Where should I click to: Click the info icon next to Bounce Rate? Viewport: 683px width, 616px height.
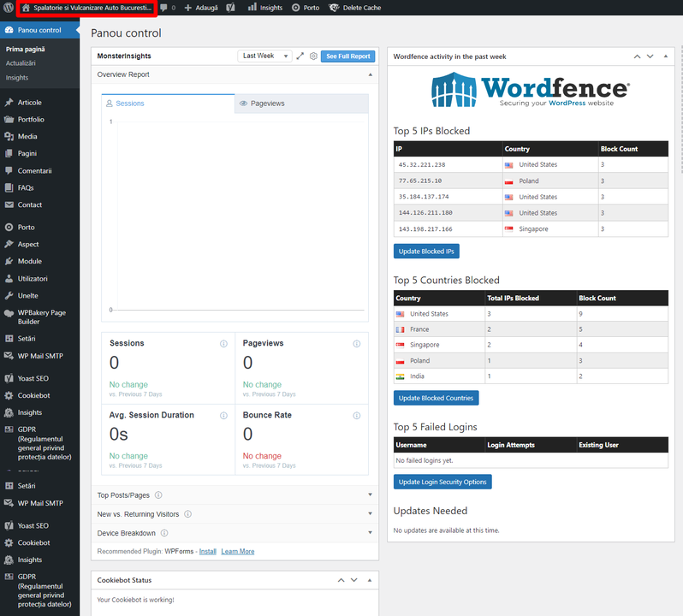point(357,415)
